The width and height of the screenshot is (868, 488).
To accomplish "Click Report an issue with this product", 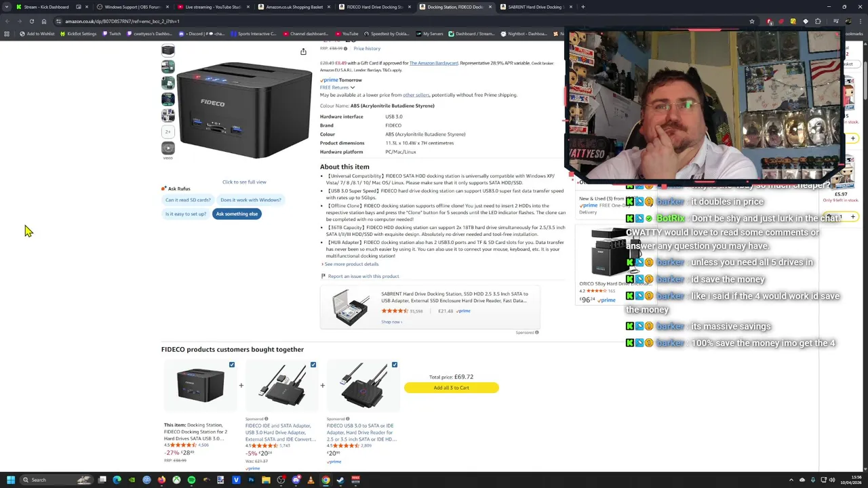I will [363, 276].
